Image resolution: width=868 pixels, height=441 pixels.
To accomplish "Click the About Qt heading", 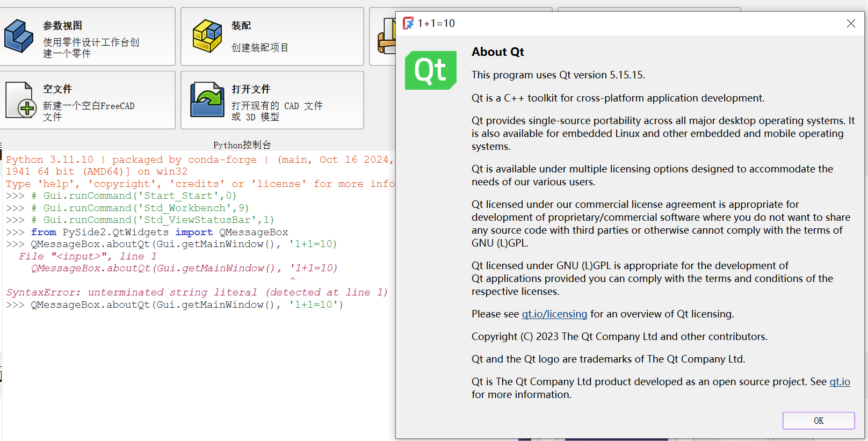I will coord(498,52).
